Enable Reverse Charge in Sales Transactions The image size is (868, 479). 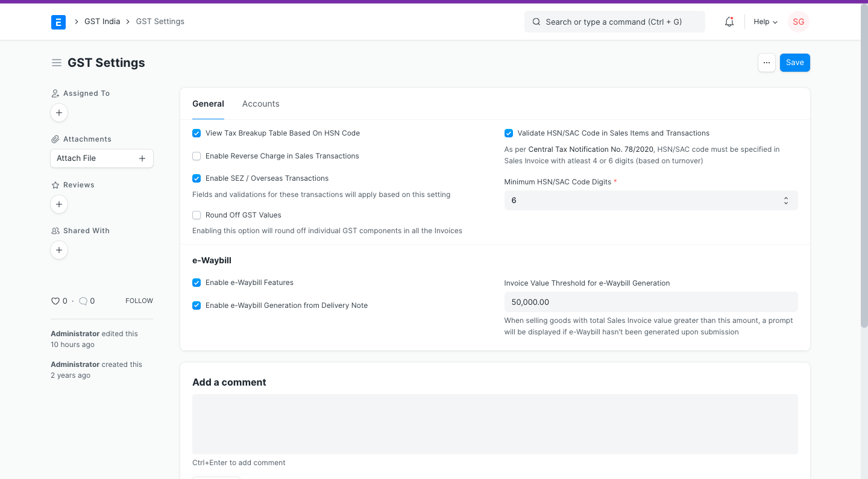196,155
